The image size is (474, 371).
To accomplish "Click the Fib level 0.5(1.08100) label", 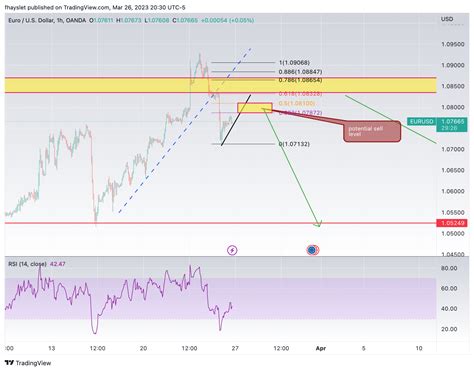I will click(x=297, y=103).
